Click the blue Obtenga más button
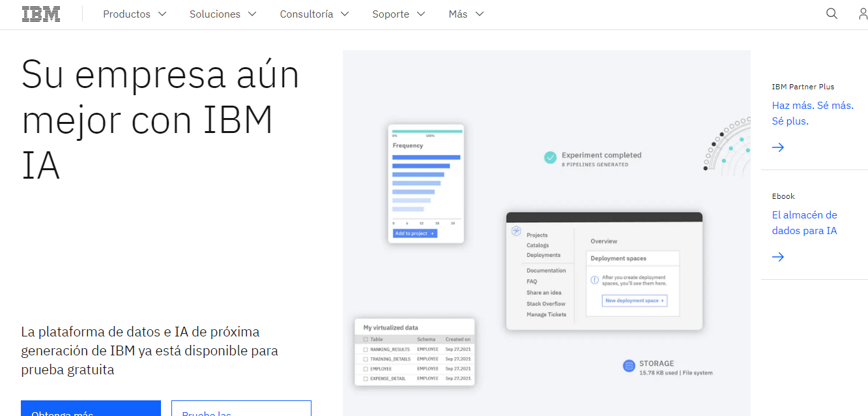This screenshot has height=416, width=868. pos(91,408)
